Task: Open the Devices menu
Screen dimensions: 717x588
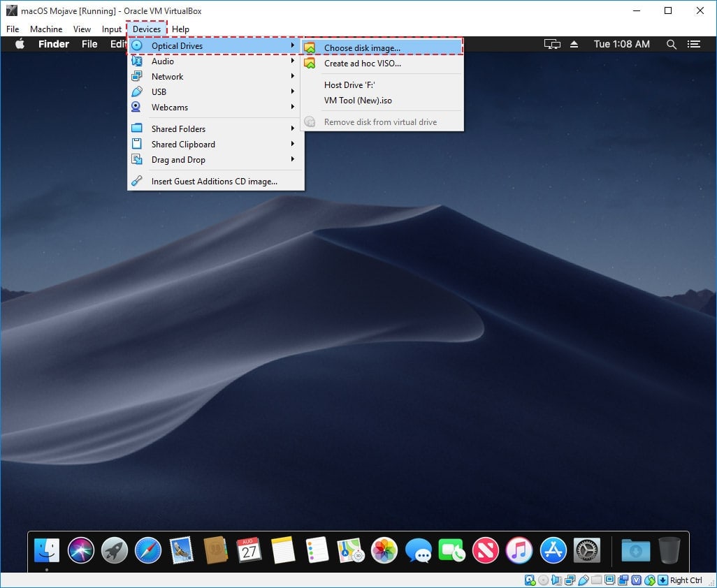Action: (x=146, y=29)
